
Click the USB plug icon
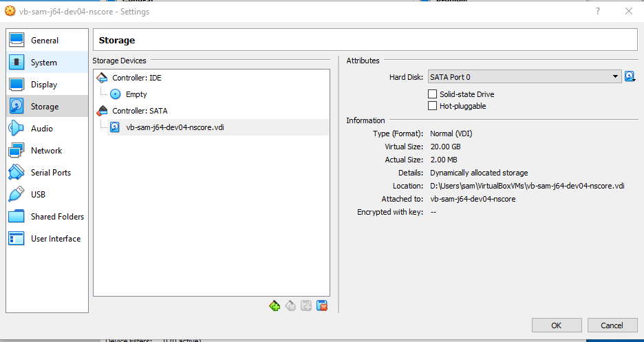[x=17, y=195]
